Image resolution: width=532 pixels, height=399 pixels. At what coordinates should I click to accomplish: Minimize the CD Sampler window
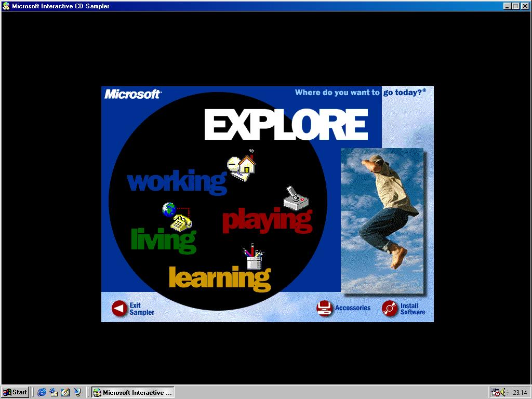click(x=507, y=6)
